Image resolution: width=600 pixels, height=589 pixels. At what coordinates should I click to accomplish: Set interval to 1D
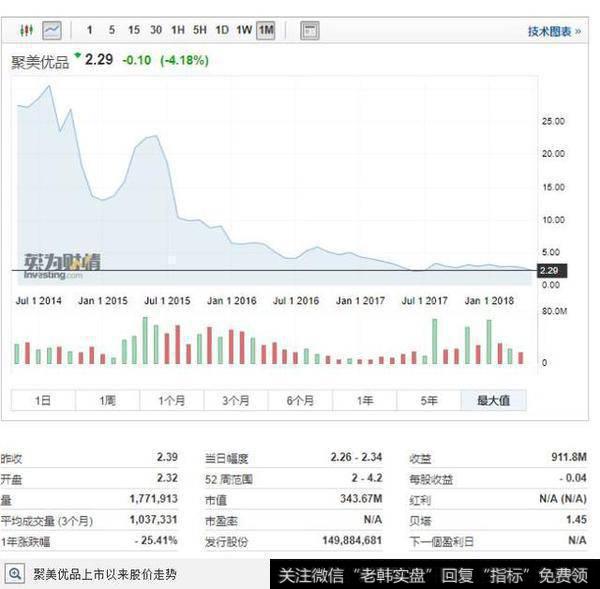222,30
